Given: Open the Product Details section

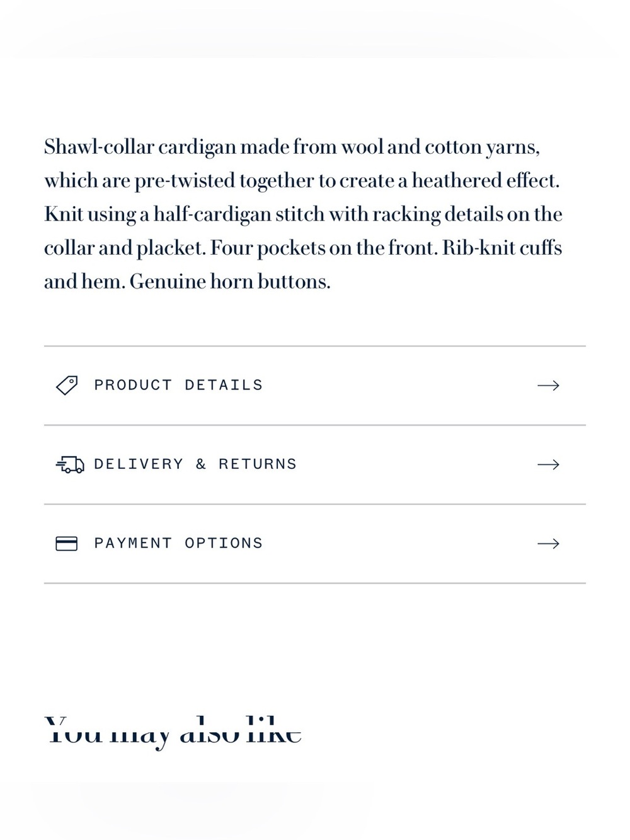Looking at the screenshot, I should click(315, 386).
